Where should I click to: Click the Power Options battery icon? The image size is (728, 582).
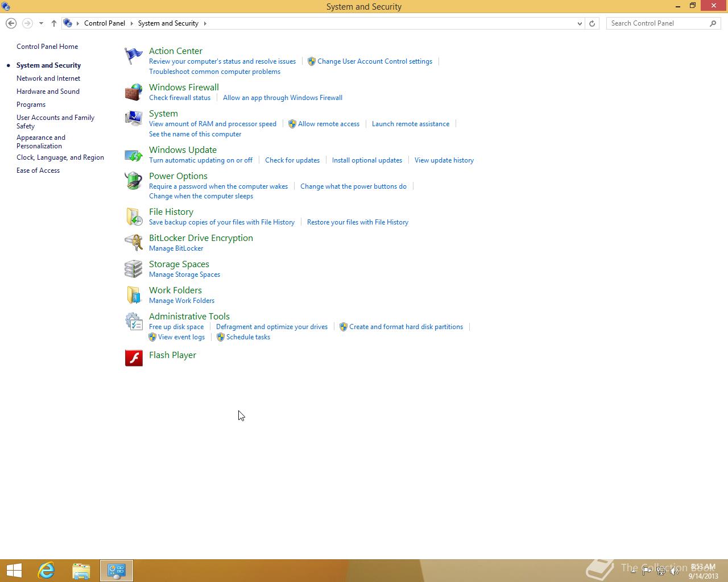[134, 181]
